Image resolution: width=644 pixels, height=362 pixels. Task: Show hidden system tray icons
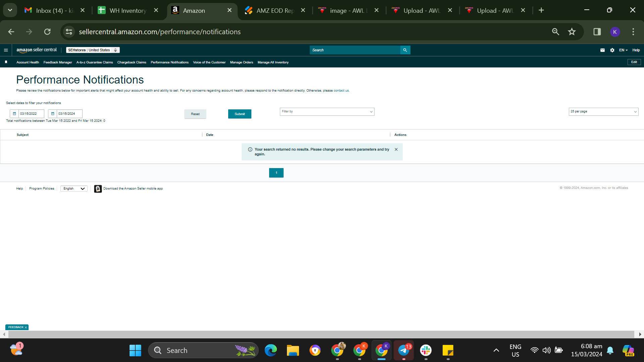point(496,351)
